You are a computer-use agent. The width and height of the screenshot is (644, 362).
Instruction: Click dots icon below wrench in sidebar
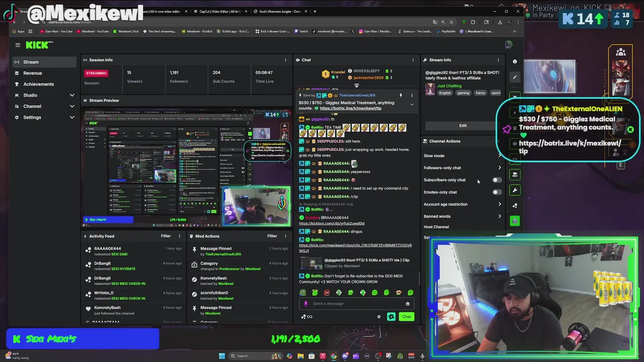point(515,206)
